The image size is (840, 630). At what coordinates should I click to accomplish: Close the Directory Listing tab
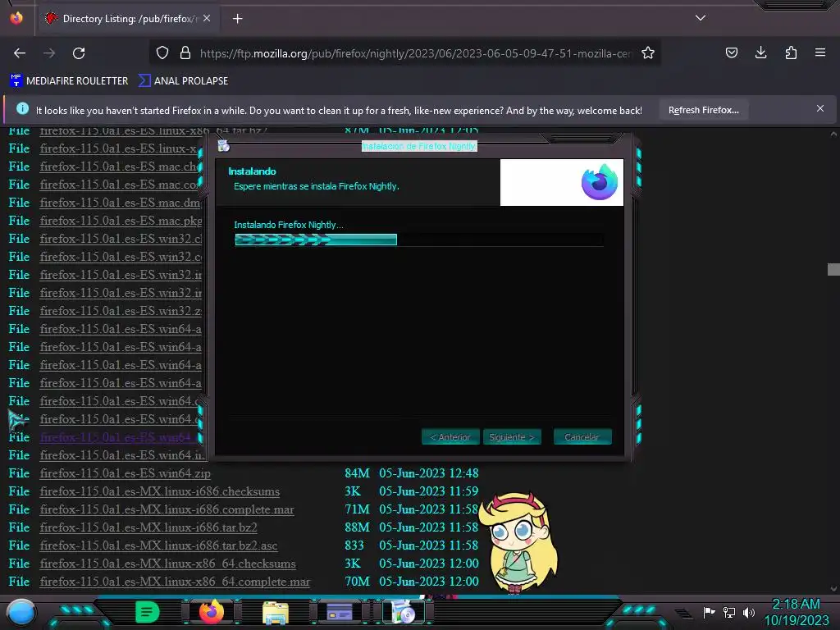click(207, 18)
